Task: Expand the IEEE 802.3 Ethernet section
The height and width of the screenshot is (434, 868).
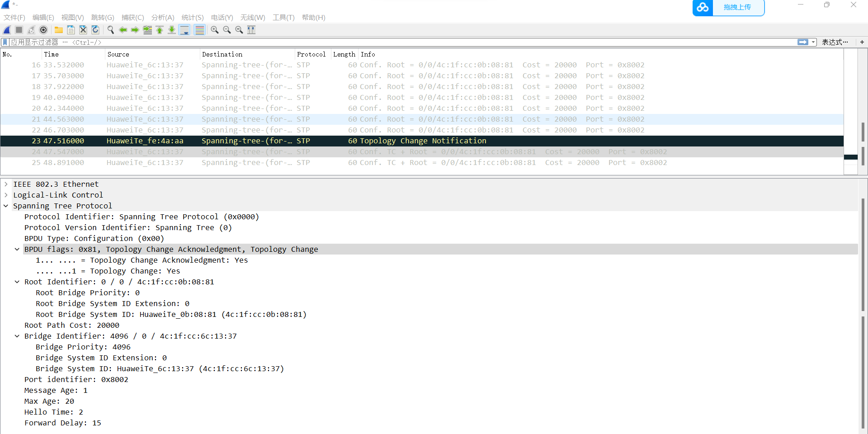Action: (6, 184)
